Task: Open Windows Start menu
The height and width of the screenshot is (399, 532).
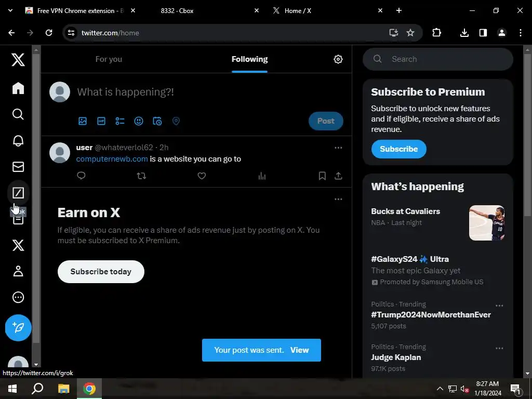Action: 12,389
